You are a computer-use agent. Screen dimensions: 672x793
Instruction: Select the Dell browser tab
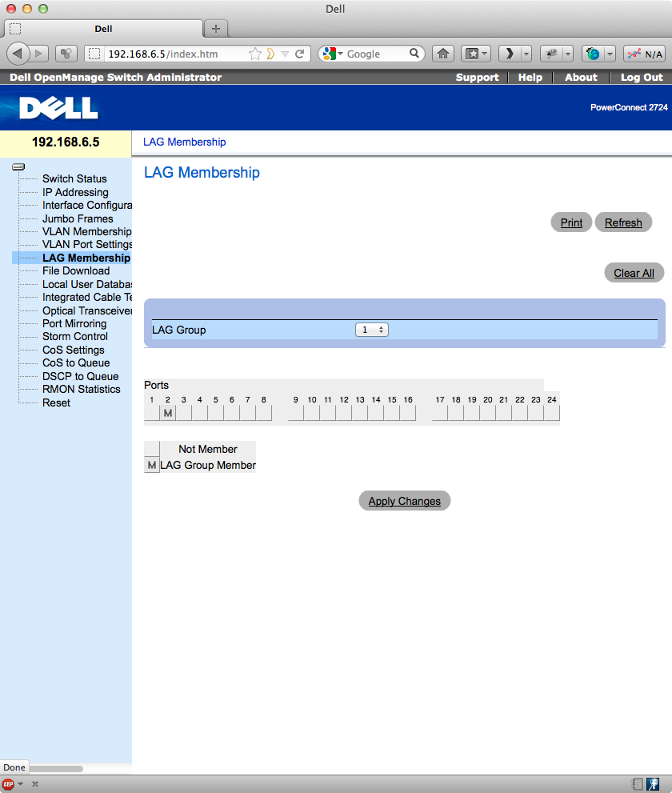(x=103, y=29)
